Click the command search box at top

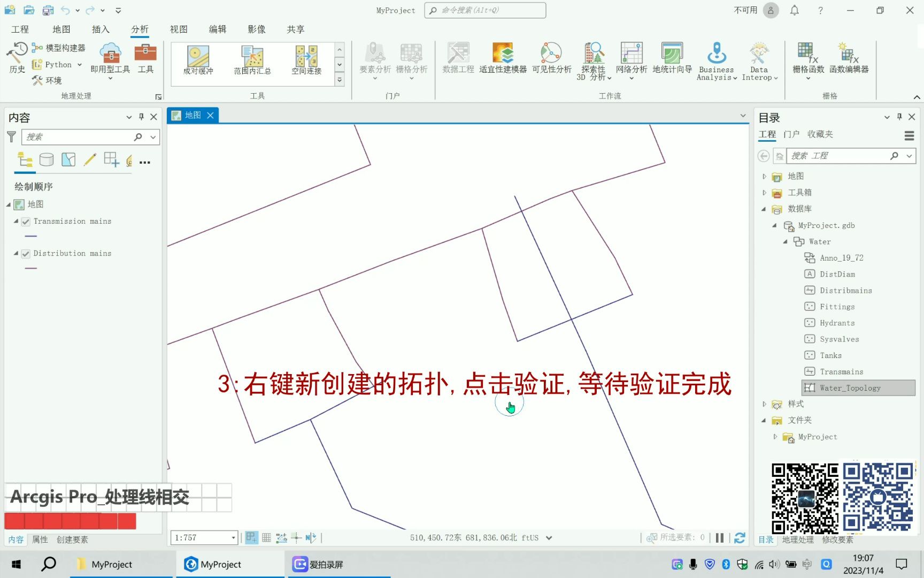click(484, 10)
